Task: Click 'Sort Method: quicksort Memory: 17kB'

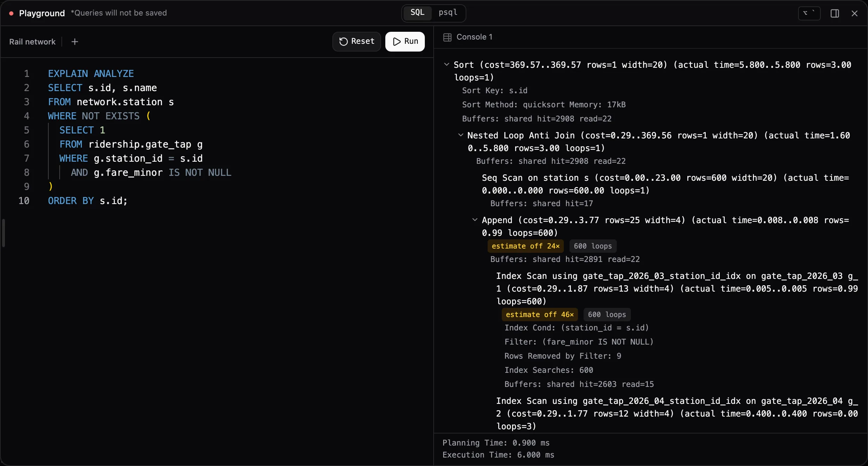Action: (544, 105)
